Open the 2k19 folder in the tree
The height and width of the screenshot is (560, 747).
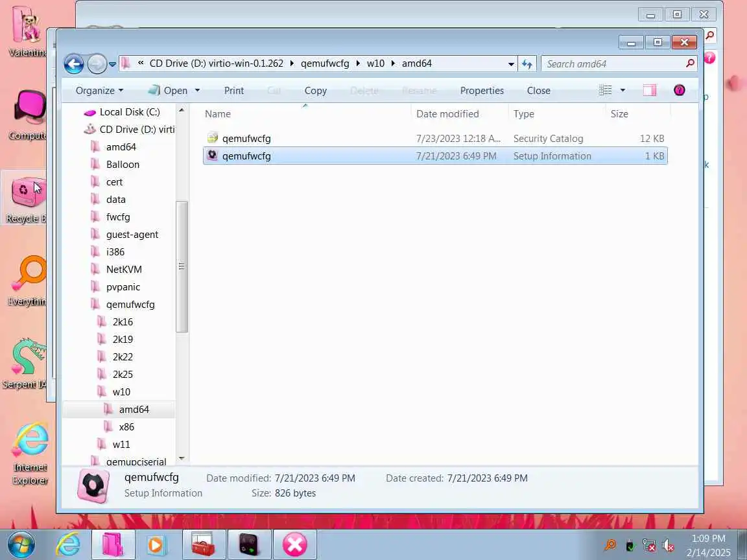[123, 340]
